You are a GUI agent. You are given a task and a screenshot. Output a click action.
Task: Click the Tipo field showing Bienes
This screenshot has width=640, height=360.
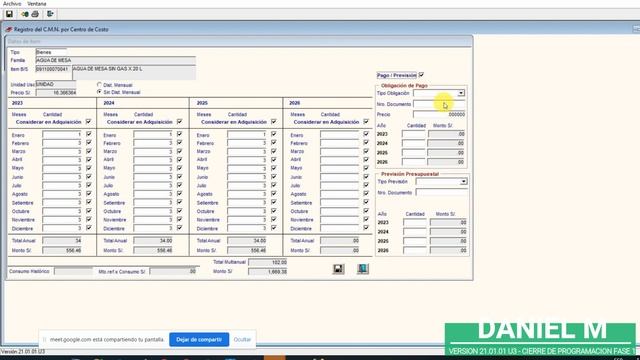51,52
